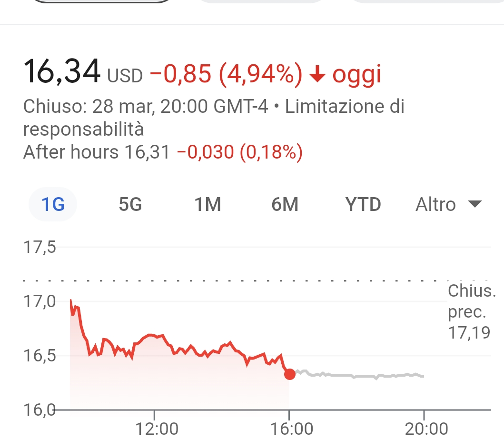Click the 17,5 price axis label
The width and height of the screenshot is (504, 440).
click(40, 247)
